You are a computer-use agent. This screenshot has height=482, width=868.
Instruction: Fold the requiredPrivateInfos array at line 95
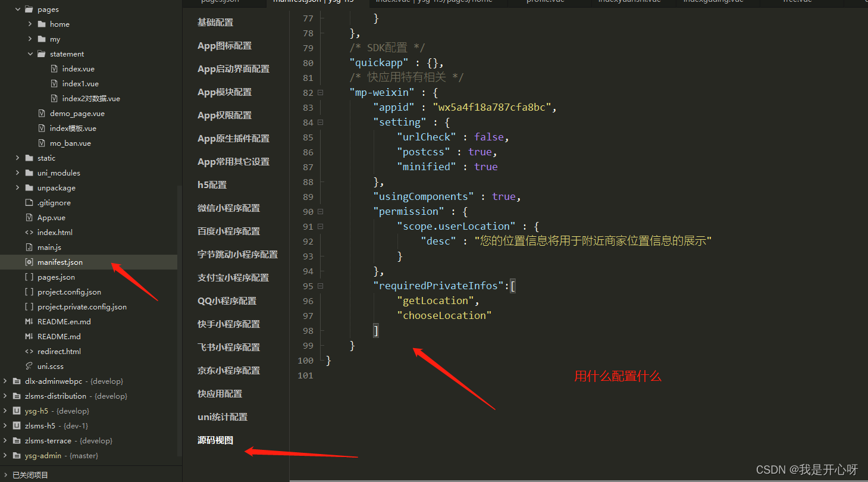[321, 286]
